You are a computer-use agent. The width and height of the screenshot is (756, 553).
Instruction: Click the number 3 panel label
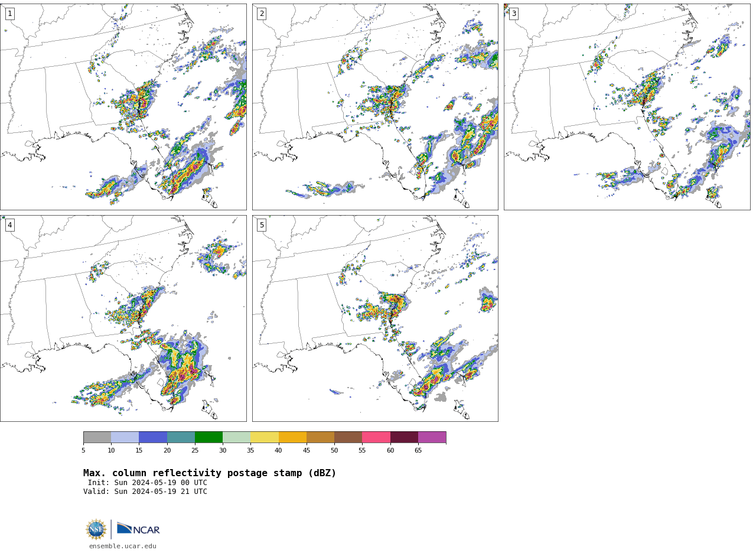pos(513,14)
